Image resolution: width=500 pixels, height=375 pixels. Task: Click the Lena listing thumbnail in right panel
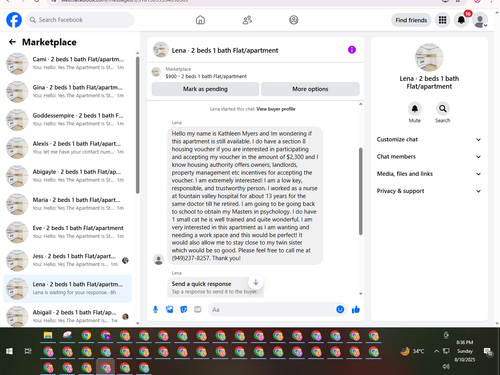click(x=429, y=57)
